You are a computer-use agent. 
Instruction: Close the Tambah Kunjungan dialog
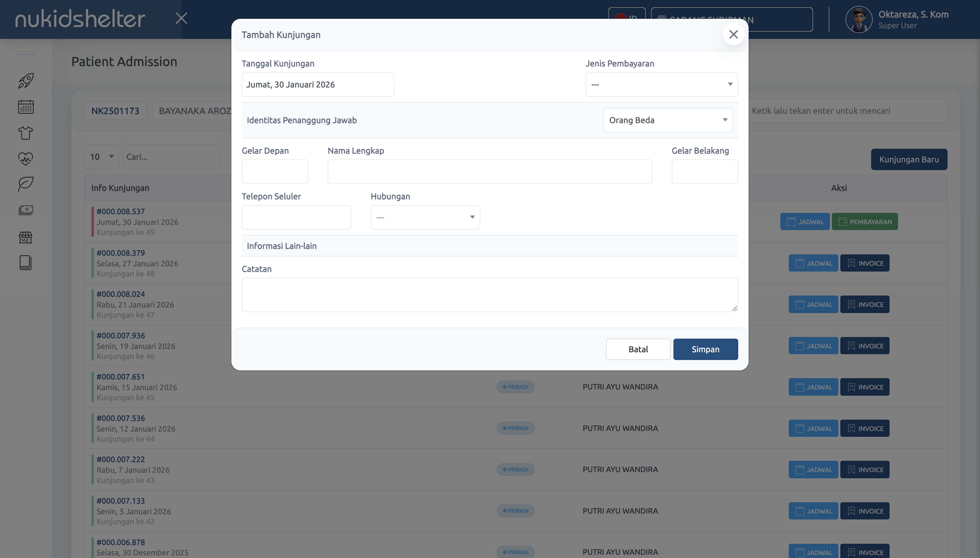[x=733, y=34]
